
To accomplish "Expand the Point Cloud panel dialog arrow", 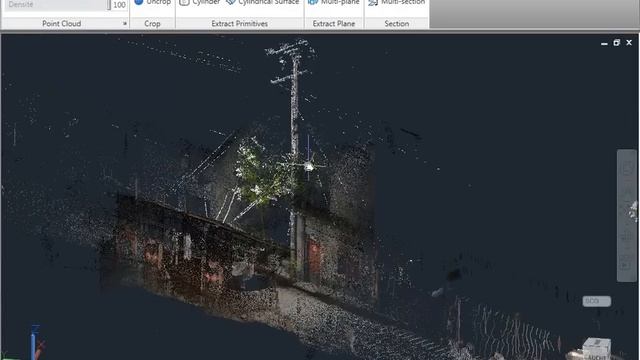I will click(x=125, y=24).
